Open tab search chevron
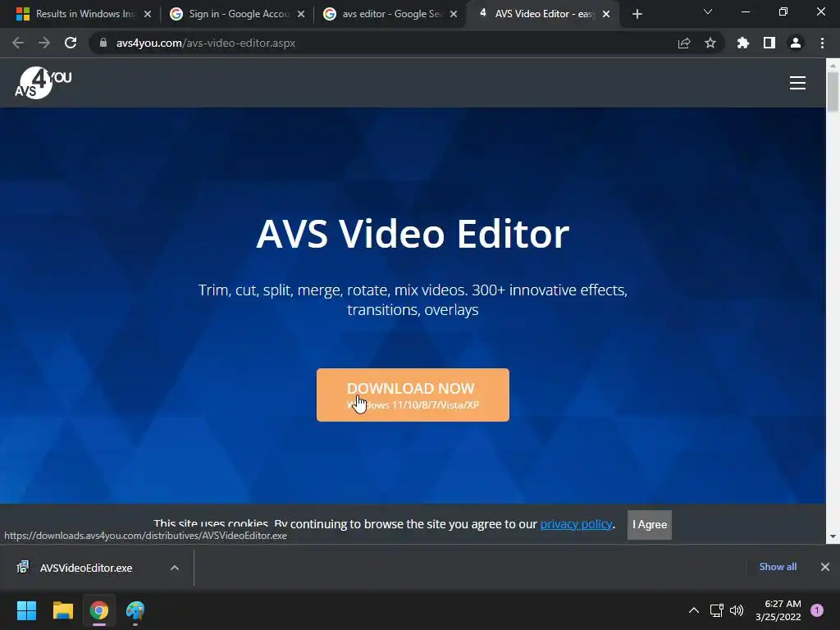This screenshot has width=840, height=630. pyautogui.click(x=708, y=11)
